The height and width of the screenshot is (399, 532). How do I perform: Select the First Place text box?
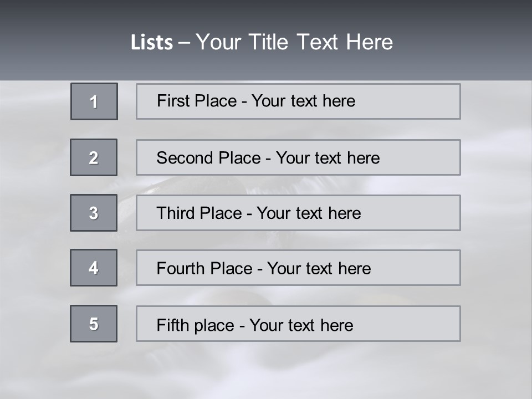(298, 101)
